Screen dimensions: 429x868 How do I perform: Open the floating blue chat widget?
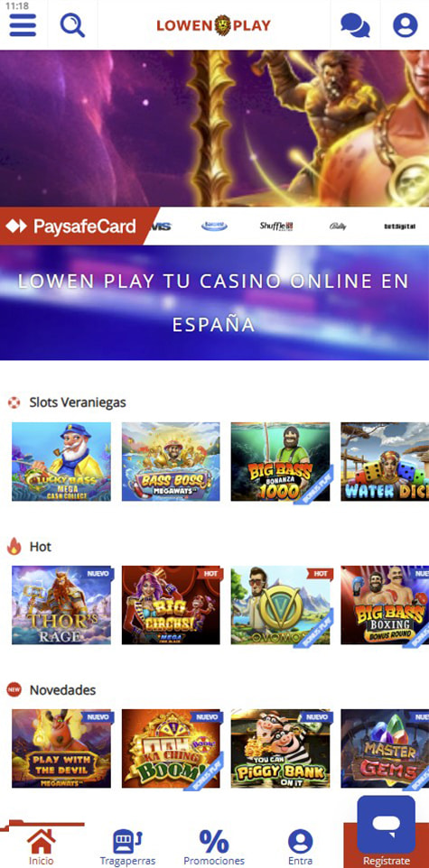(387, 825)
